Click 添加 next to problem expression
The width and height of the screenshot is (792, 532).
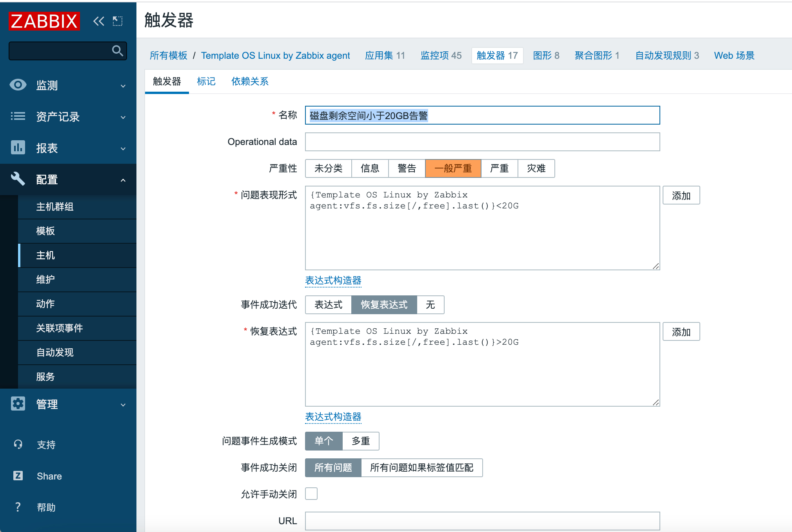pos(681,195)
